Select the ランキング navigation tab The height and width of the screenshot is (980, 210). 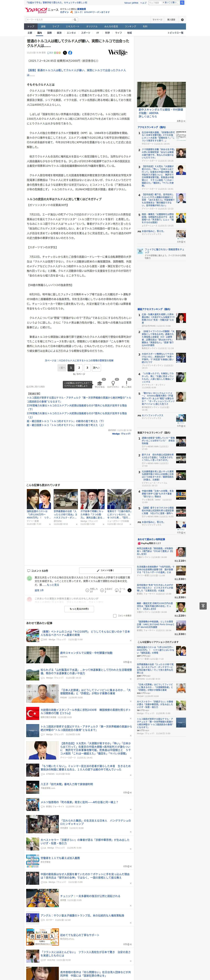130,26
